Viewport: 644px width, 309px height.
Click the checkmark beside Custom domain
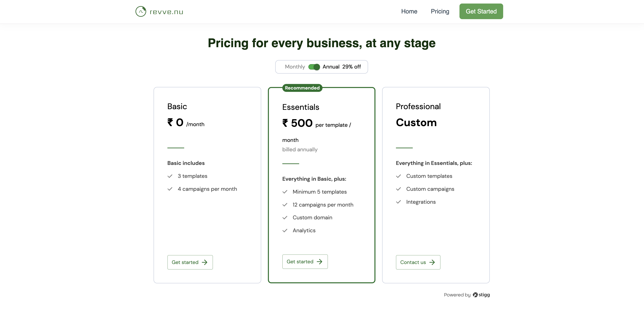pyautogui.click(x=285, y=218)
